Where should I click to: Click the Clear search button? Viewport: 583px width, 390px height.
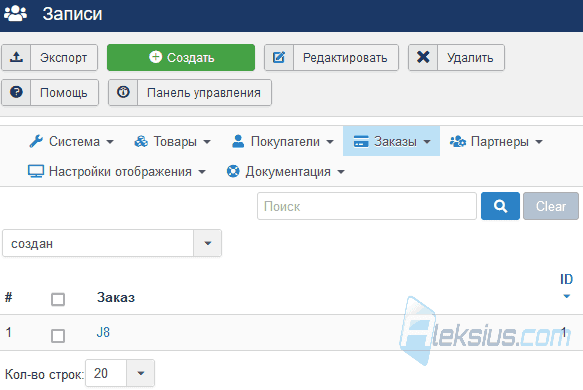[551, 206]
